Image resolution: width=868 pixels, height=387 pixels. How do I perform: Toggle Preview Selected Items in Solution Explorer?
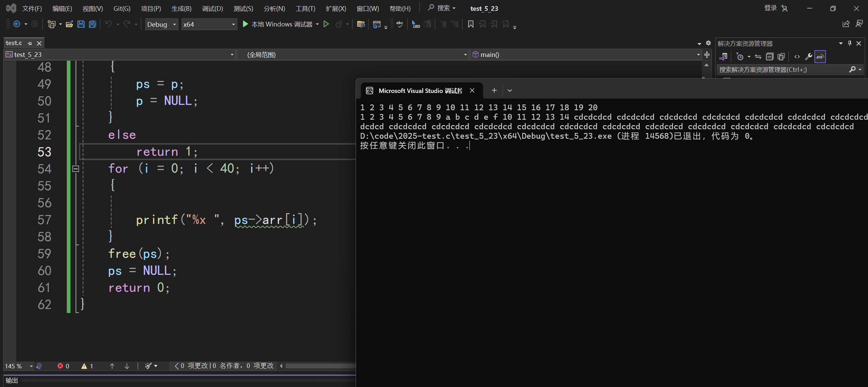coord(820,56)
